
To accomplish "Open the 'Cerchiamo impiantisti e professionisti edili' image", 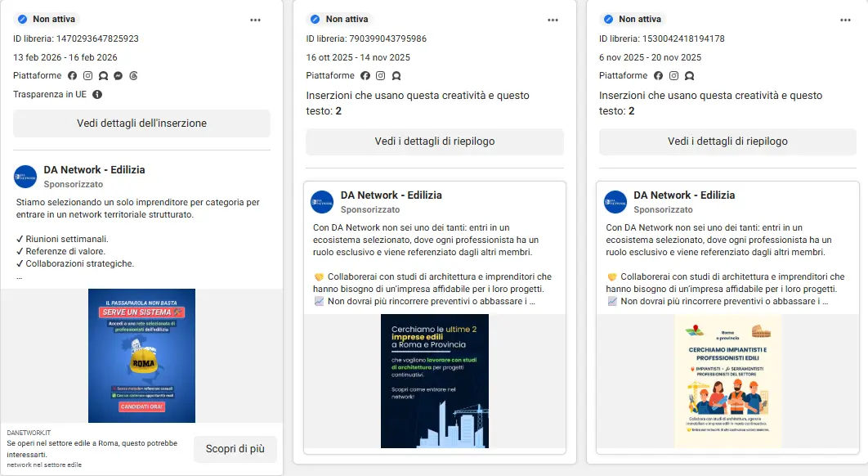I will 728,381.
